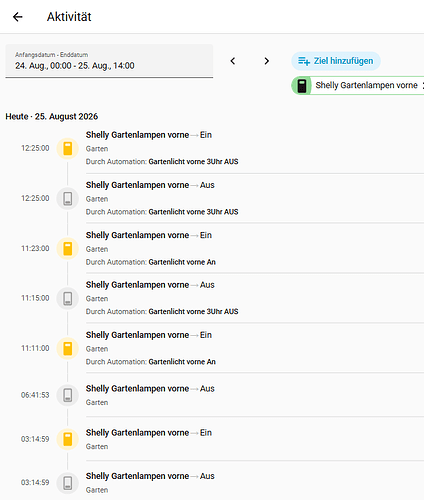Click the grey switch icon at 11:15:00

pyautogui.click(x=68, y=298)
